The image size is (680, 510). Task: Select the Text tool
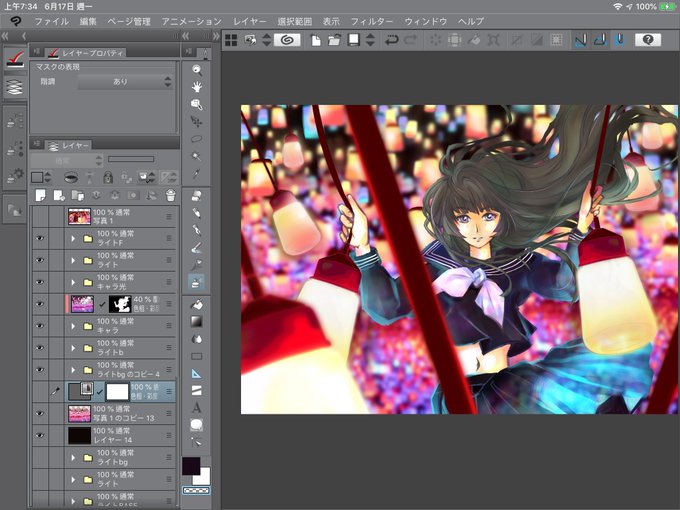point(196,408)
